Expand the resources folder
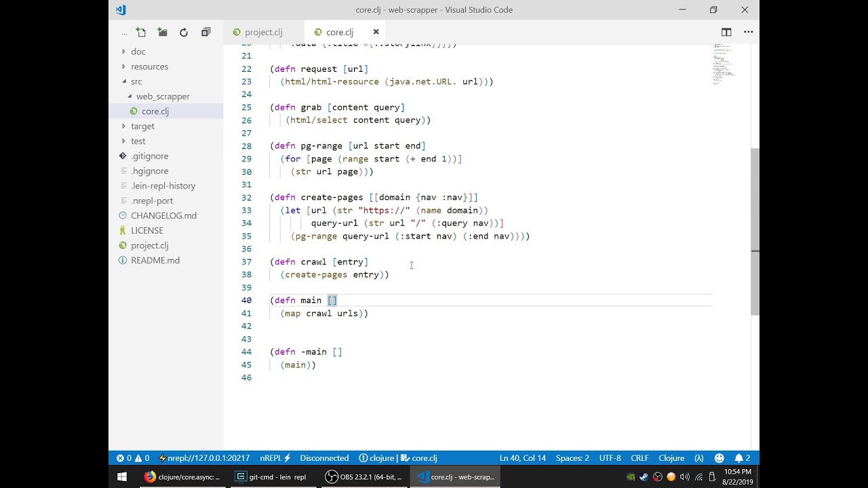868x488 pixels. pyautogui.click(x=149, y=66)
